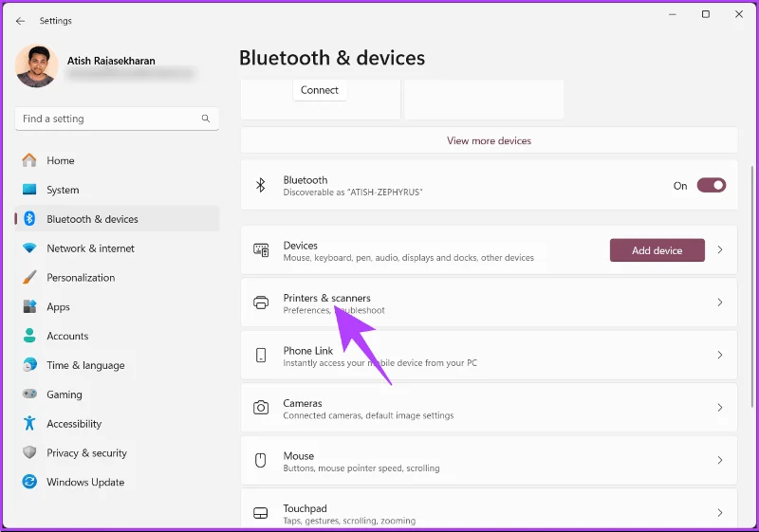Click the Privacy & security shield icon
The image size is (759, 532).
pos(29,452)
